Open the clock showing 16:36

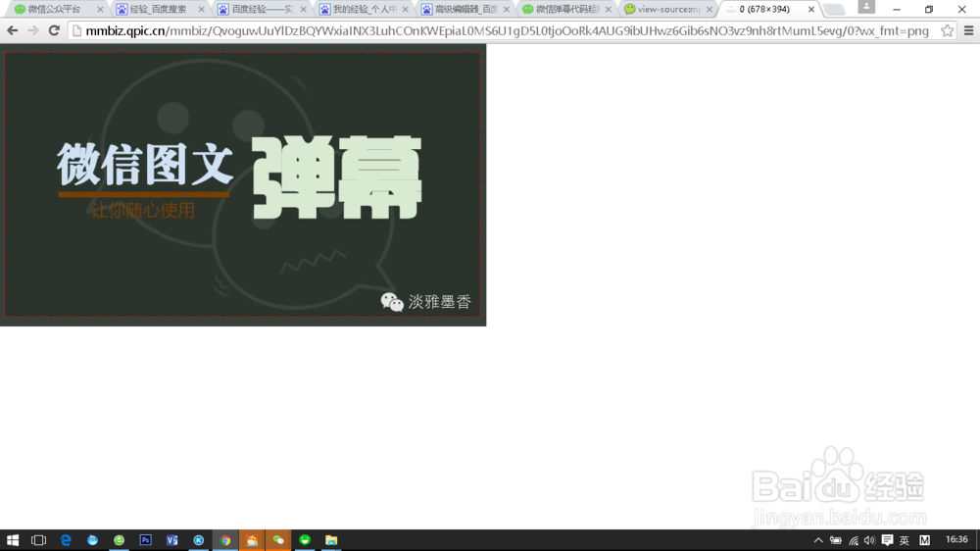point(956,540)
